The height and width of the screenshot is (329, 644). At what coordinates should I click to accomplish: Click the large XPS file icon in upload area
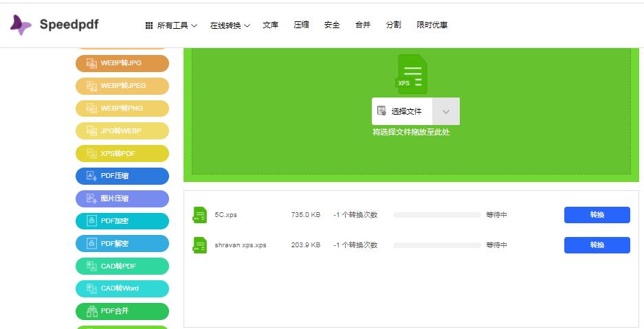click(412, 74)
